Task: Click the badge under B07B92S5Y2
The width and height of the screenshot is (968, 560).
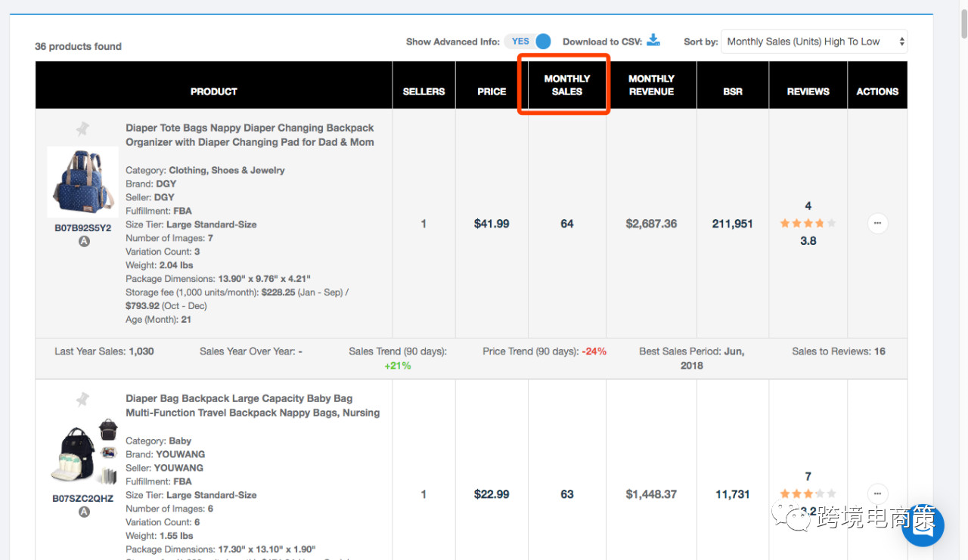Action: (x=84, y=242)
